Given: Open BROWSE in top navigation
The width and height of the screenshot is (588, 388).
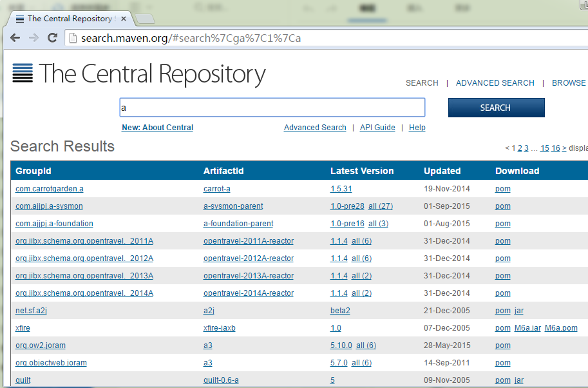Looking at the screenshot, I should click(569, 83).
